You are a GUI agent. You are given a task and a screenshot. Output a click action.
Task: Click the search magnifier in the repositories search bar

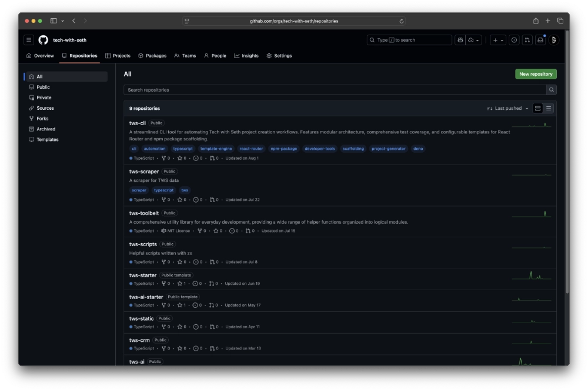pos(552,89)
